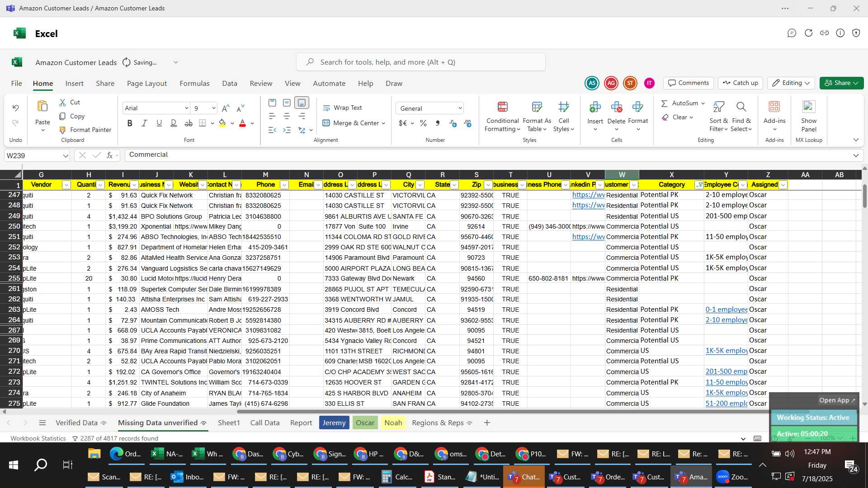Open the Add-ins icon
This screenshot has width=868, height=488.
pos(774,107)
